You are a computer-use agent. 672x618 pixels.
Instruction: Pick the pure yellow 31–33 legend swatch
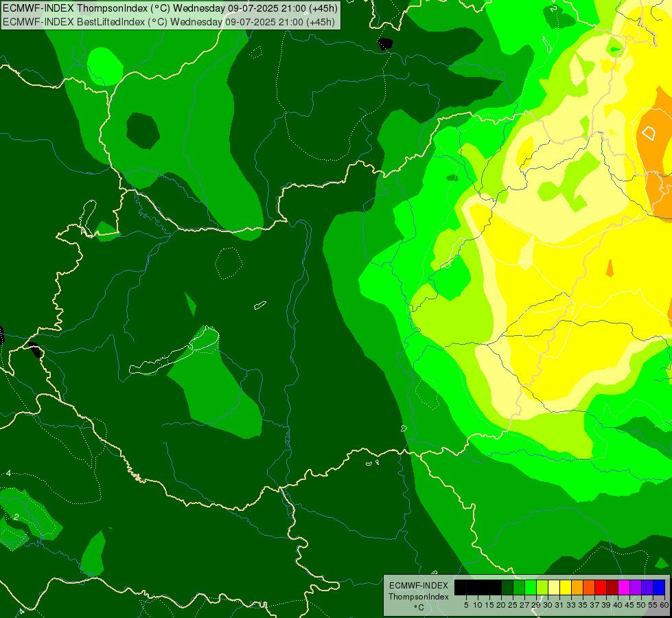[566, 587]
